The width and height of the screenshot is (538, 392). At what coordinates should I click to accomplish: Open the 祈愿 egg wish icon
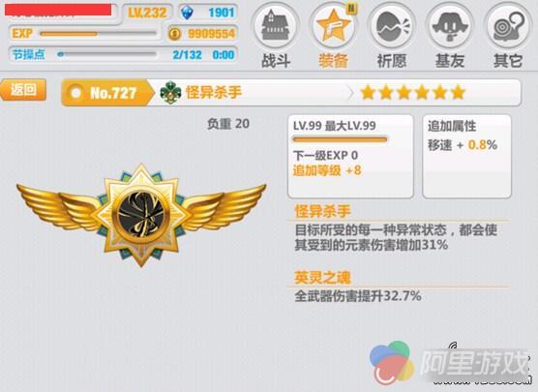coord(392,26)
